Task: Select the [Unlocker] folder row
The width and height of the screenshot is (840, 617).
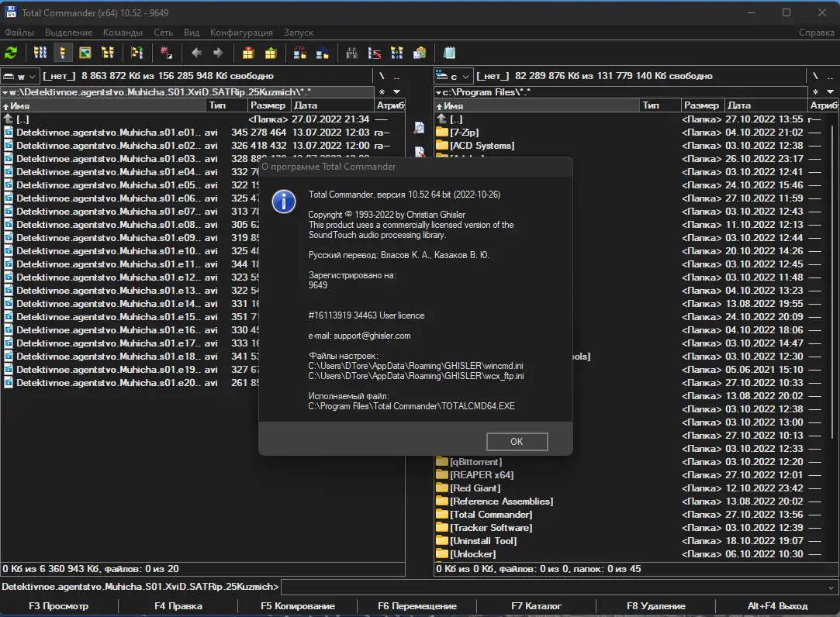Action: (x=631, y=553)
